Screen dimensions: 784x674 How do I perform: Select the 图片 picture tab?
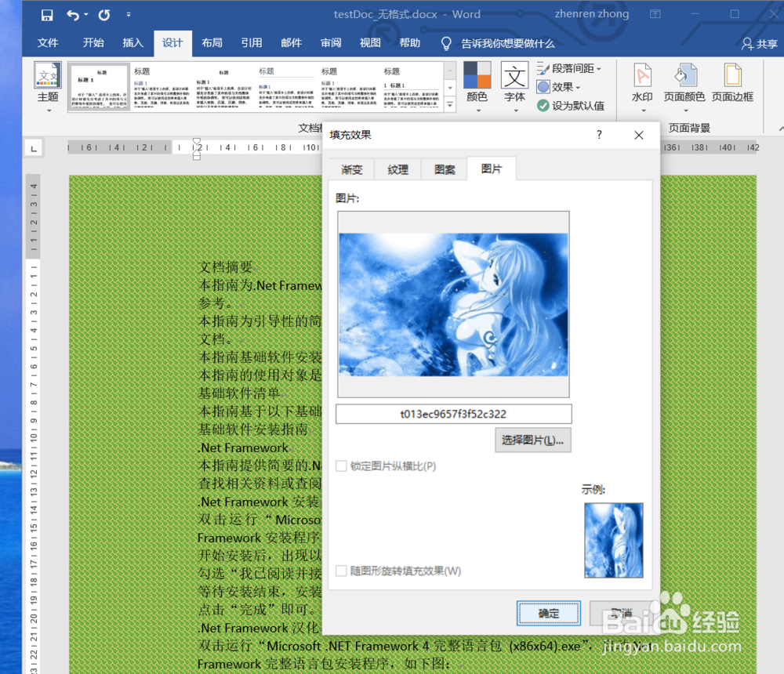point(492,168)
